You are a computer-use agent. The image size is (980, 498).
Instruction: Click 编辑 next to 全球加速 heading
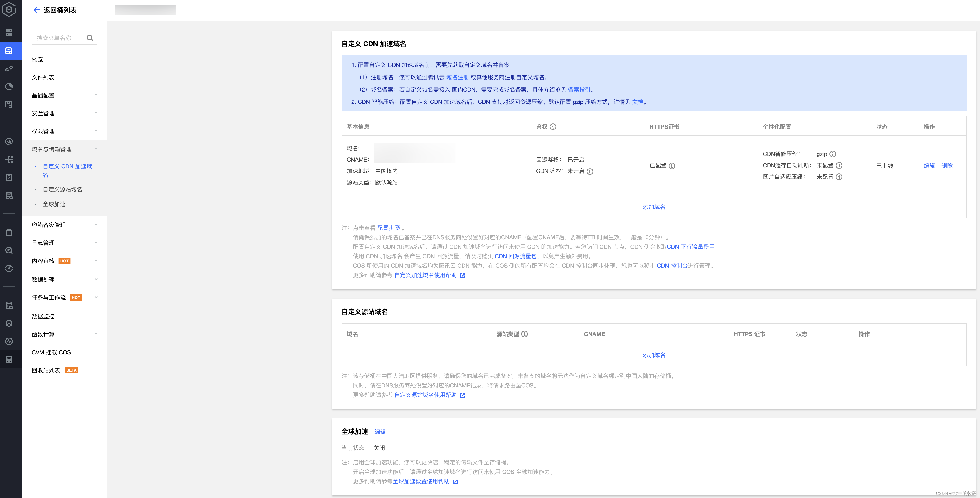pos(380,431)
